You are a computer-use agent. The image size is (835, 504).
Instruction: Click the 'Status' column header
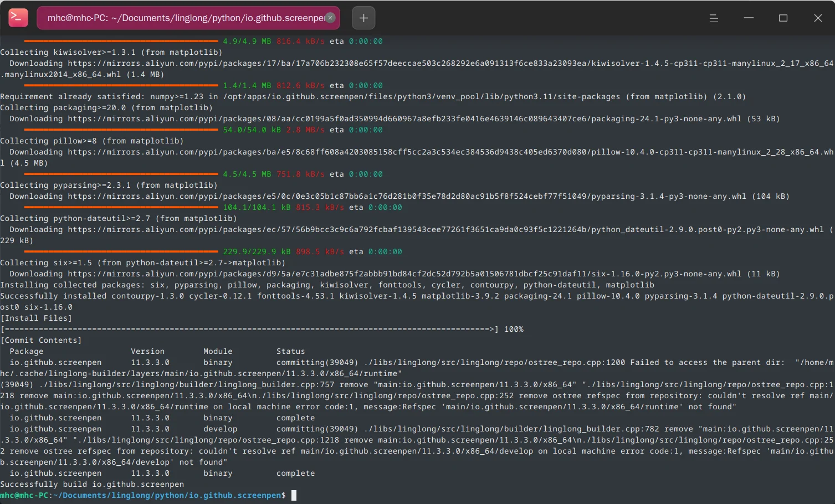point(291,351)
